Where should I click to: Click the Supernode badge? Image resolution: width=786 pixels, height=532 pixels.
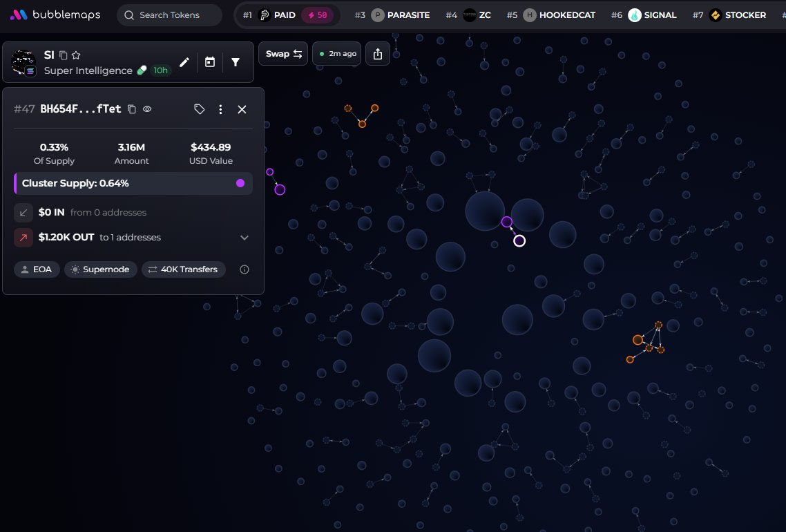pos(101,269)
